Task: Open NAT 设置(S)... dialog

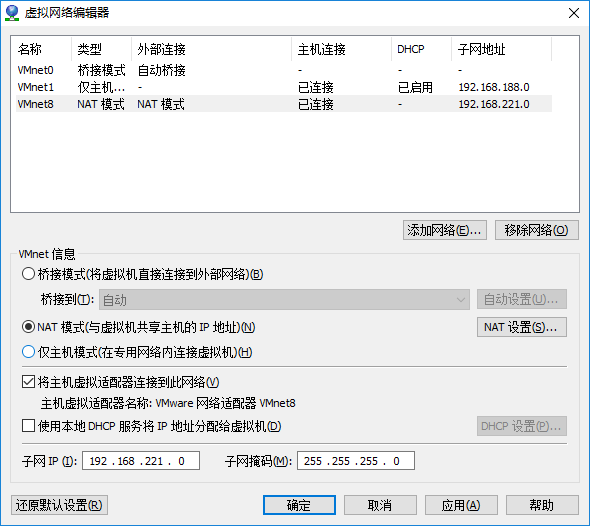Action: click(x=522, y=327)
